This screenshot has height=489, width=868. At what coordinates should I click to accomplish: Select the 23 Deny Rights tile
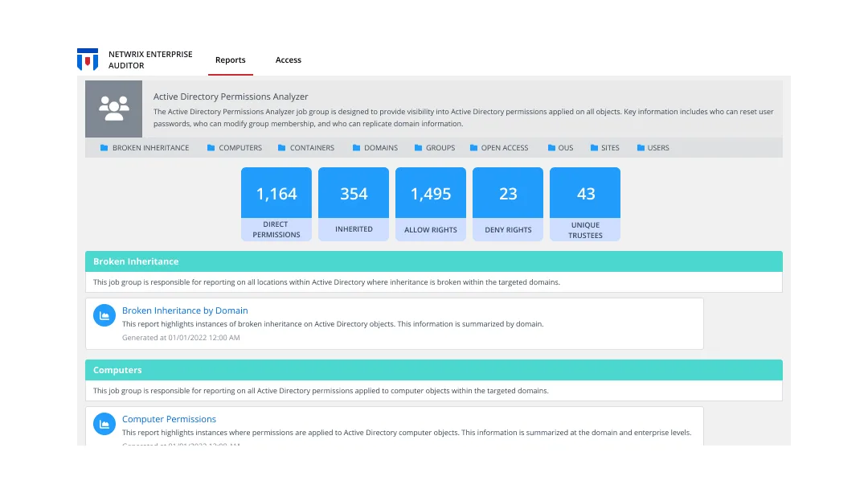click(508, 203)
